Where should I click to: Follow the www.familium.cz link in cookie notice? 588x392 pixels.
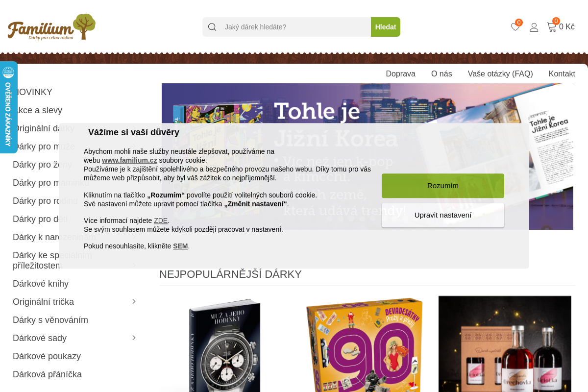pyautogui.click(x=129, y=160)
